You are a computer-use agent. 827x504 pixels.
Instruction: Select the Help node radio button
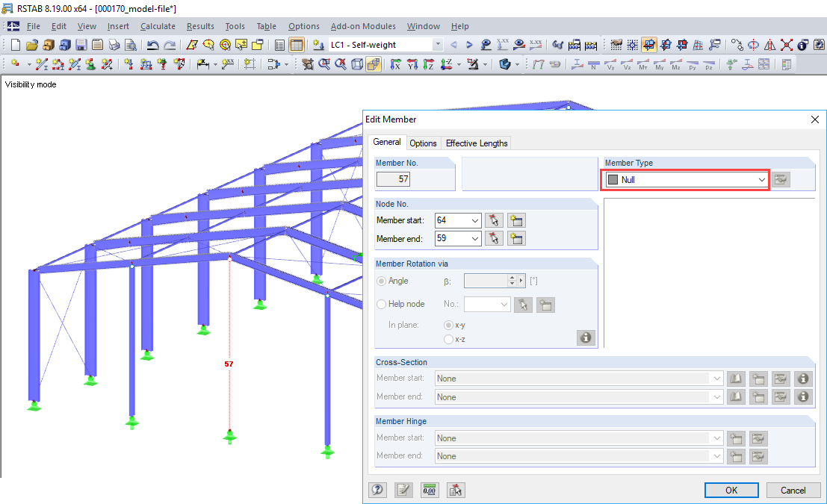(x=381, y=304)
